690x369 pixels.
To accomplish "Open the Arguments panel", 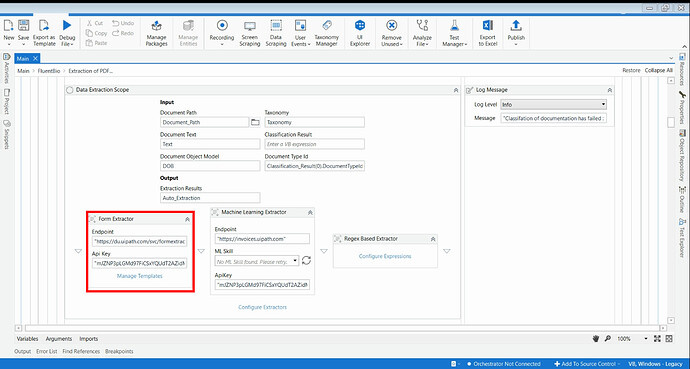I will coord(59,339).
